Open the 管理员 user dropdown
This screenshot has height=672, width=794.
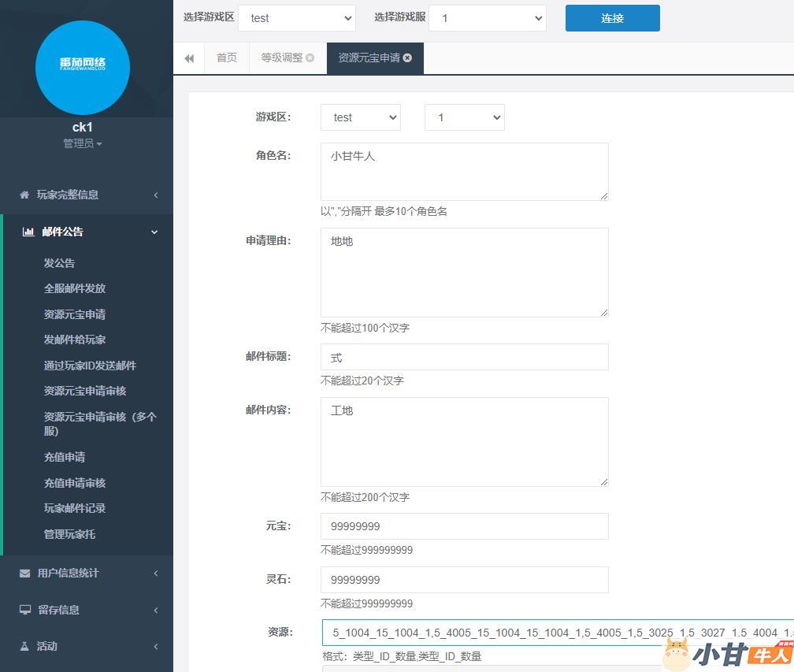(83, 143)
